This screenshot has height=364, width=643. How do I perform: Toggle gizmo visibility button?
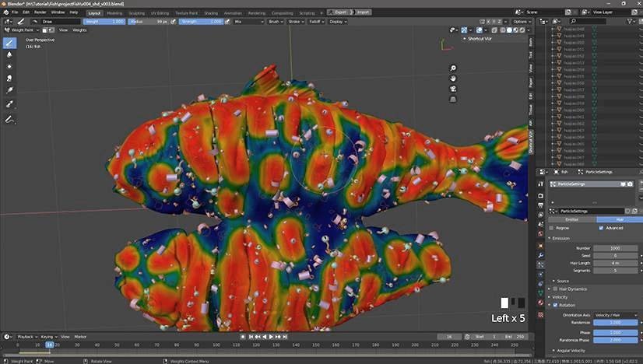(464, 30)
